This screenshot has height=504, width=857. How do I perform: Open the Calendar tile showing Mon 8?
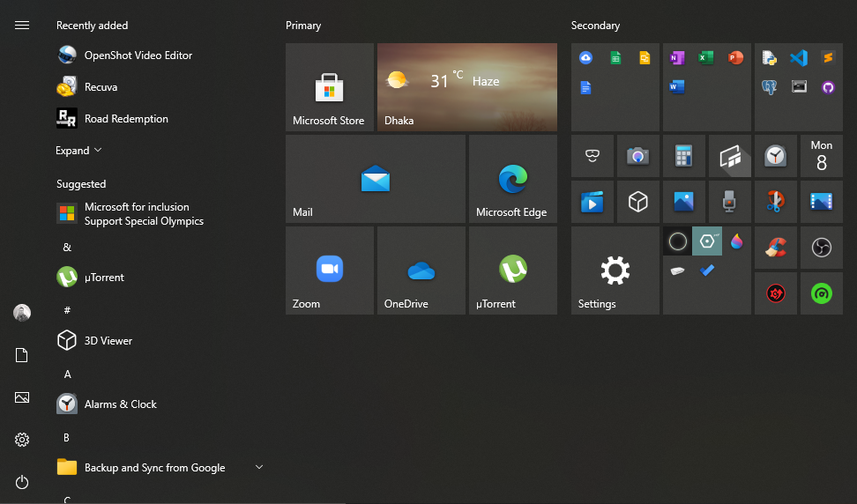click(x=821, y=156)
